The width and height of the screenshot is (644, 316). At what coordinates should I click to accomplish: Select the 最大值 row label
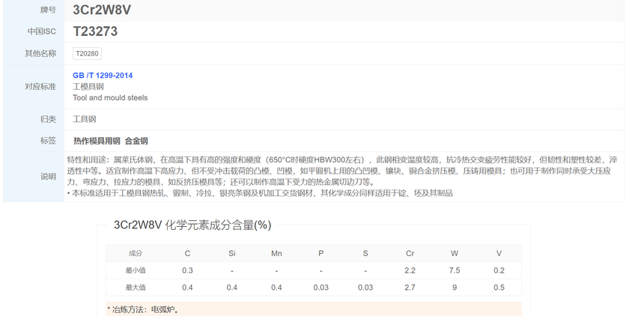(136, 288)
